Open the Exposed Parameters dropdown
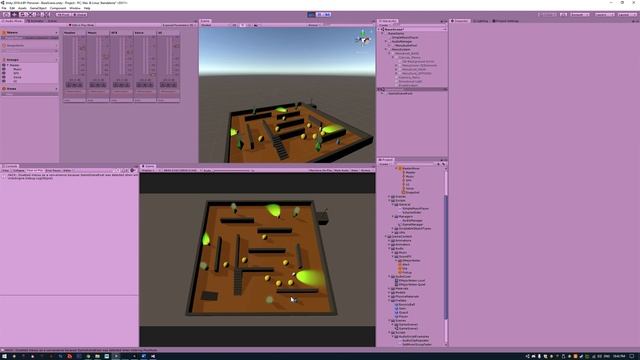640x360 pixels. click(178, 25)
